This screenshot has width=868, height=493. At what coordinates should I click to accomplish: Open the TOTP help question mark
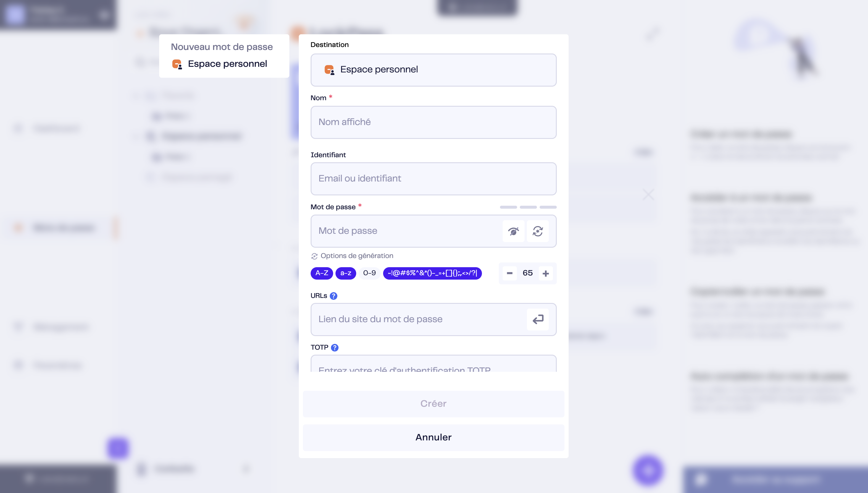[x=335, y=348]
